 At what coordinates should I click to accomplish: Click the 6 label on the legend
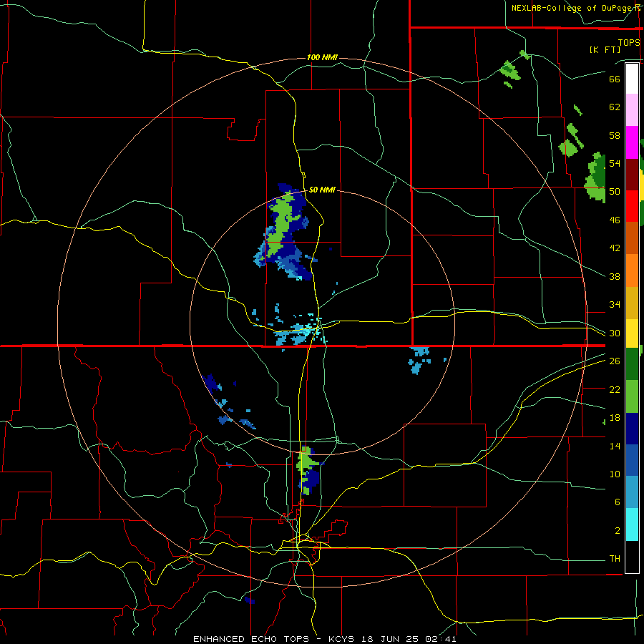pyautogui.click(x=618, y=502)
